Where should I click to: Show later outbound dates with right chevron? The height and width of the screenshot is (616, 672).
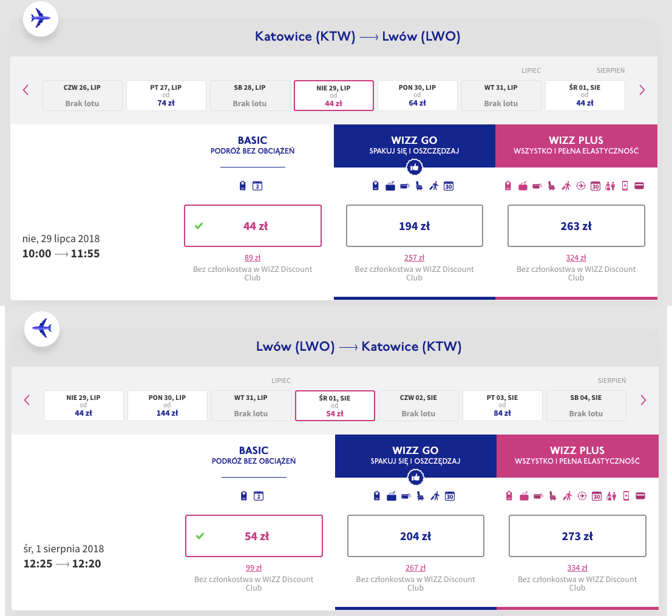tap(642, 90)
